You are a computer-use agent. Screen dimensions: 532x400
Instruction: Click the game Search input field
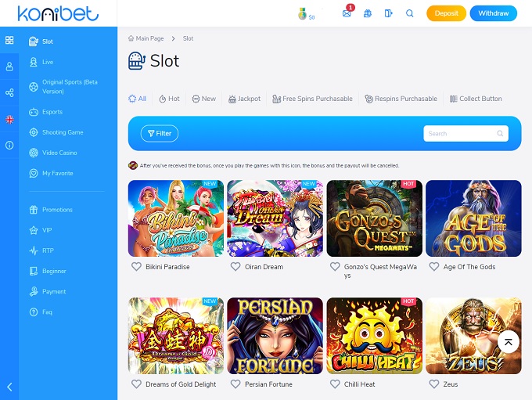(x=465, y=133)
